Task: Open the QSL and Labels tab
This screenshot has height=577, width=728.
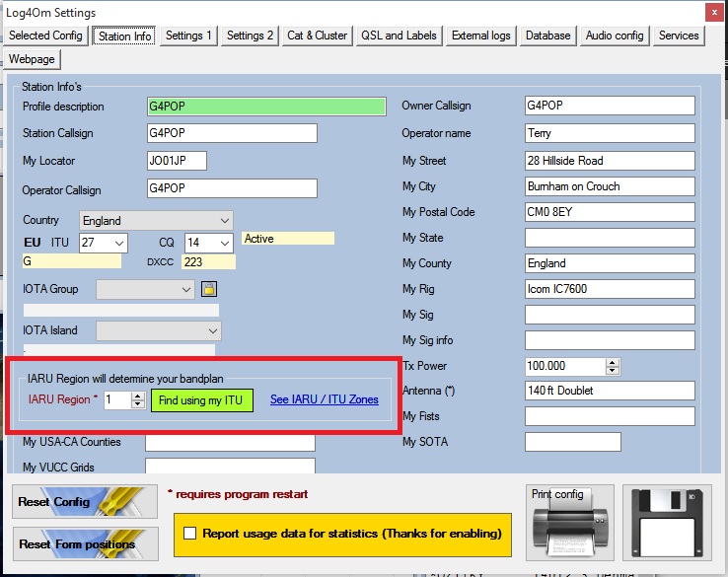Action: 399,36
